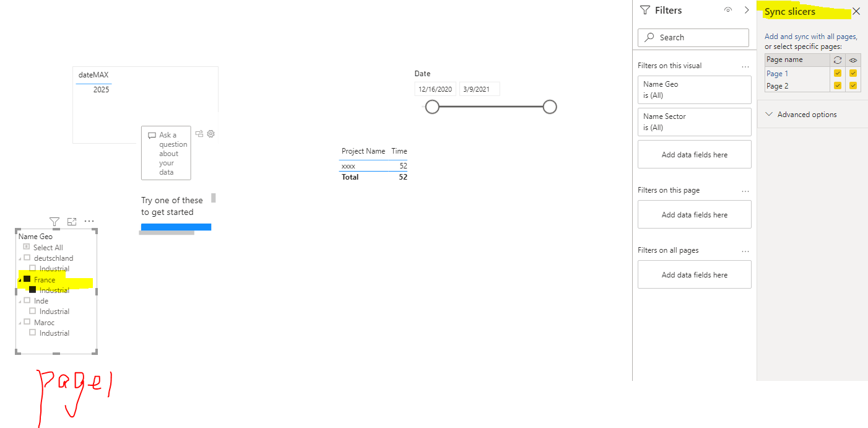Check the Inde checkbox

[x=27, y=300]
